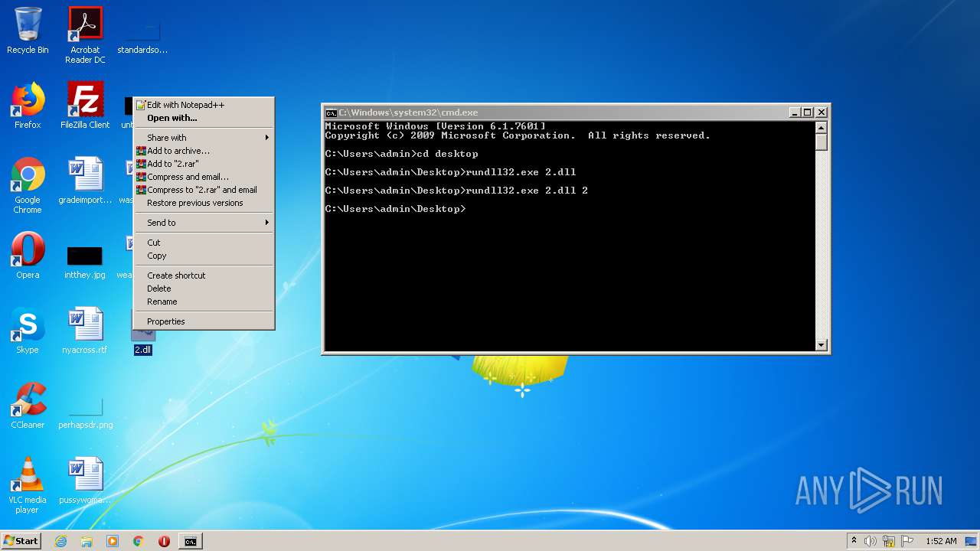This screenshot has height=551, width=980.
Task: Minimize the cmd.exe window
Action: [795, 112]
